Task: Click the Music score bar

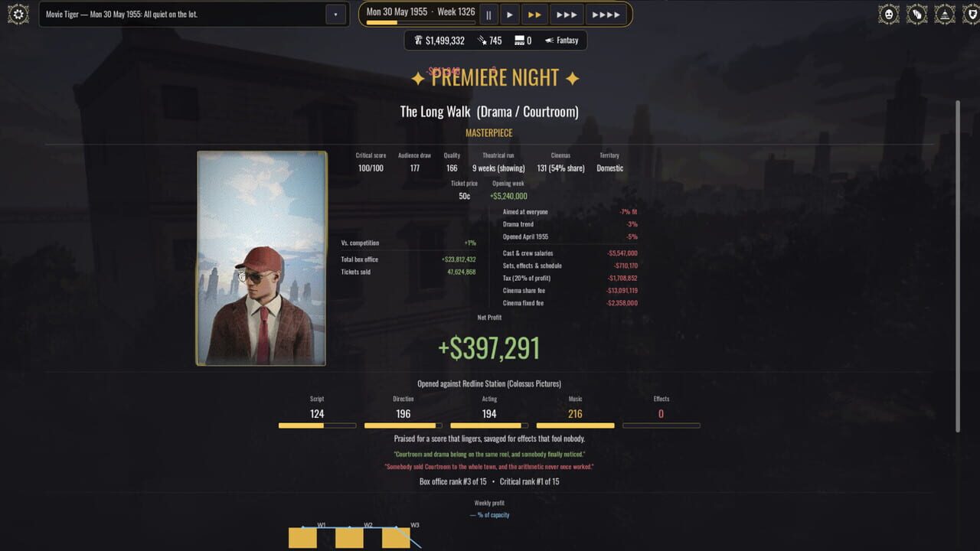Action: coord(575,425)
